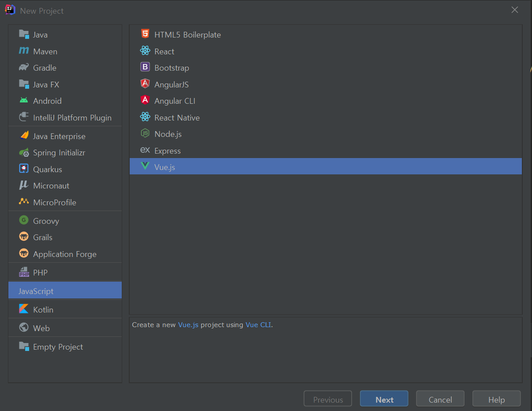Viewport: 532px width, 411px height.
Task: Click the Help button
Action: (496, 399)
